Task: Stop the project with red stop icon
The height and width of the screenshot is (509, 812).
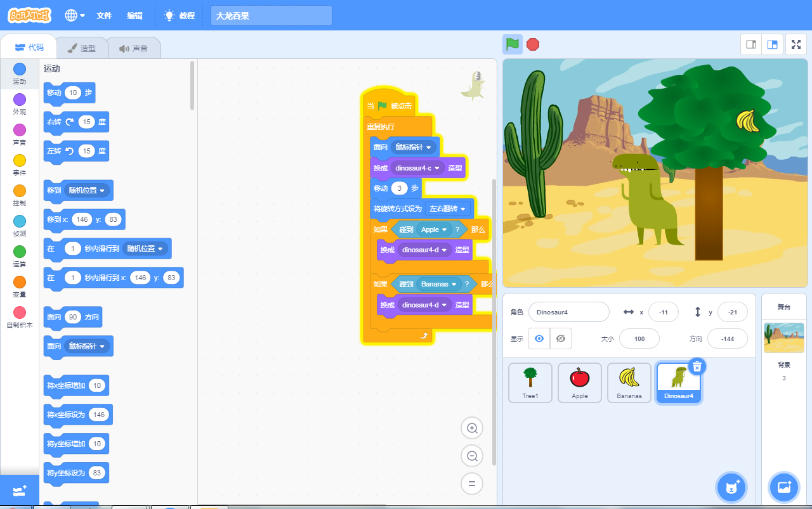Action: pyautogui.click(x=533, y=44)
